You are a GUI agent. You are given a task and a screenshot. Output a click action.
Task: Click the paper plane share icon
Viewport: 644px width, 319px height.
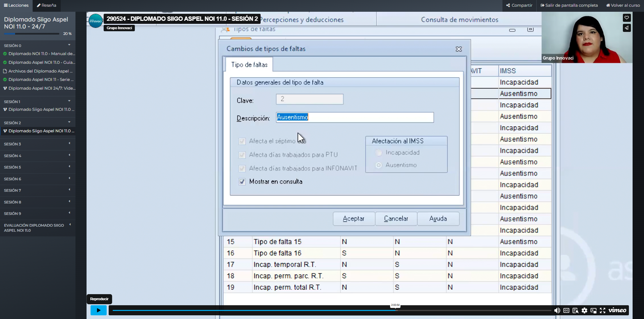(627, 28)
